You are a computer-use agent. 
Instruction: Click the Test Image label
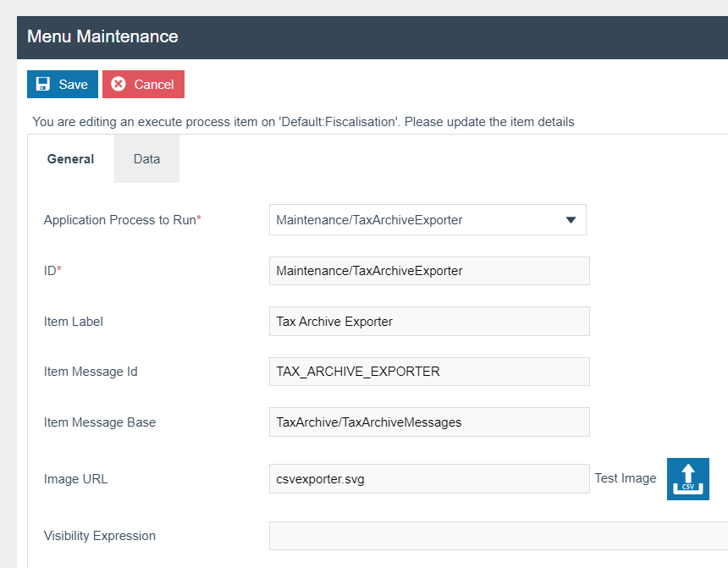(625, 478)
